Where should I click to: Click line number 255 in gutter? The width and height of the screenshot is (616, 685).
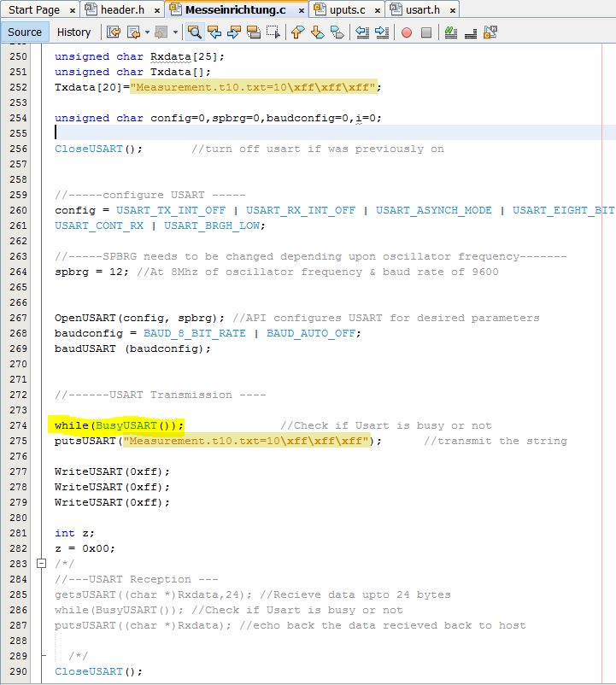pyautogui.click(x=18, y=133)
